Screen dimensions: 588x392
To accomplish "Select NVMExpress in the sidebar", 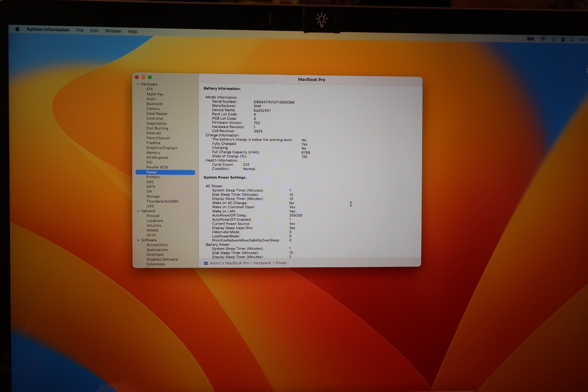I will (x=157, y=157).
